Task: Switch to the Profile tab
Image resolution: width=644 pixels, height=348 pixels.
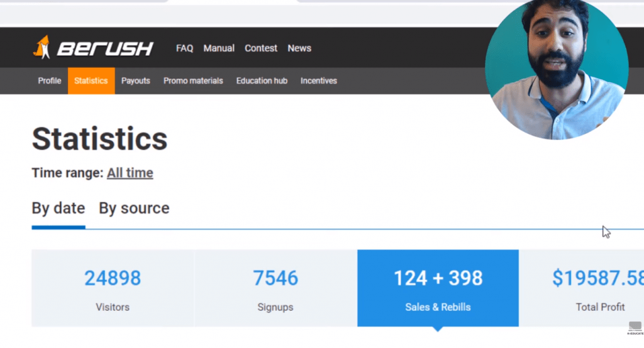Action: tap(50, 81)
